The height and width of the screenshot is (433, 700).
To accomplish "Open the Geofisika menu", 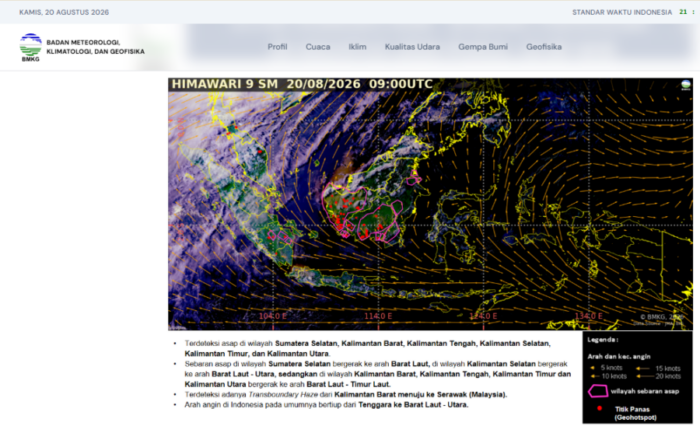I will coord(544,47).
